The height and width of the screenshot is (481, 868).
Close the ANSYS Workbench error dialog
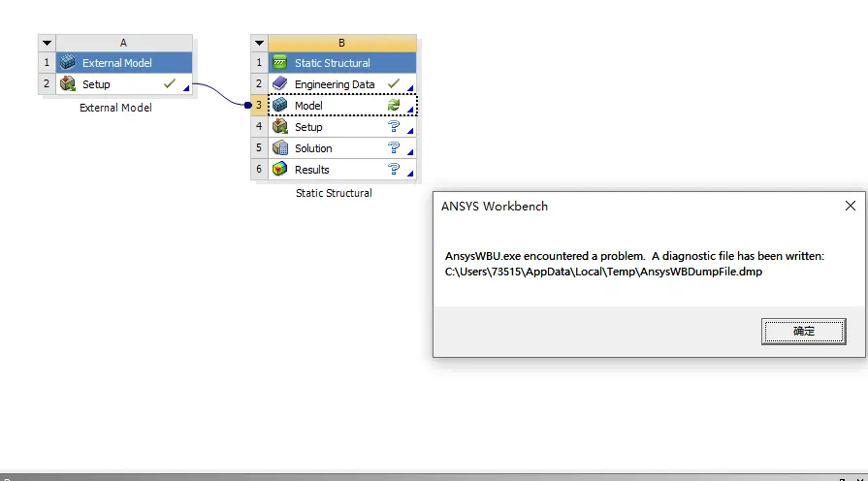pyautogui.click(x=851, y=206)
